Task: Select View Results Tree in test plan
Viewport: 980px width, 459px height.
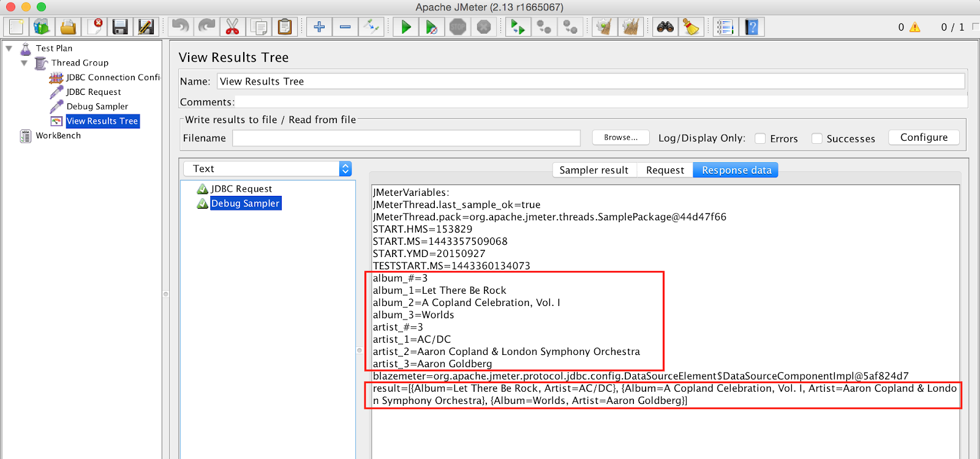Action: point(102,121)
